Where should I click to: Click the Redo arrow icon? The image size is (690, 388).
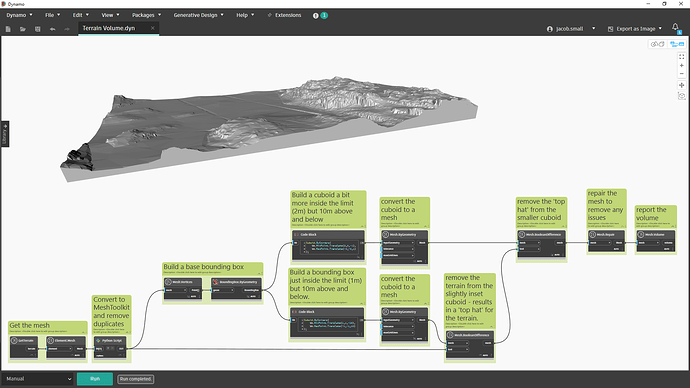67,29
